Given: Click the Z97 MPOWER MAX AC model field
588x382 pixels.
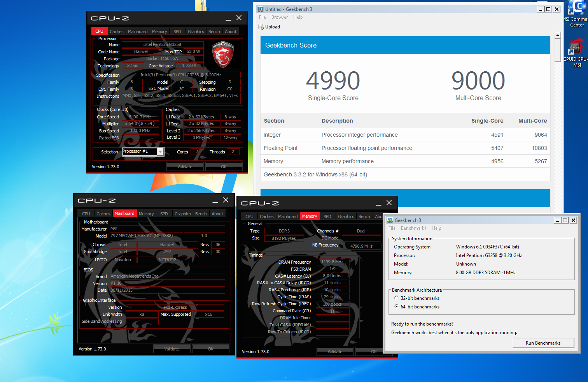Looking at the screenshot, I should 147,236.
